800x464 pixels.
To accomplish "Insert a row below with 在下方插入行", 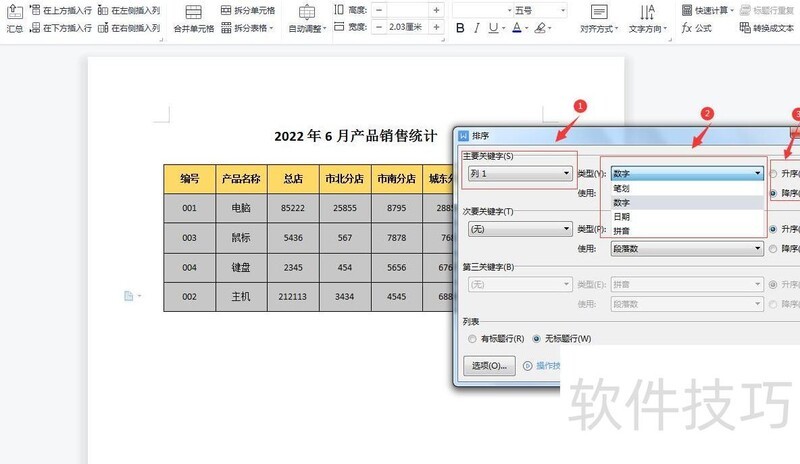I will coord(61,28).
